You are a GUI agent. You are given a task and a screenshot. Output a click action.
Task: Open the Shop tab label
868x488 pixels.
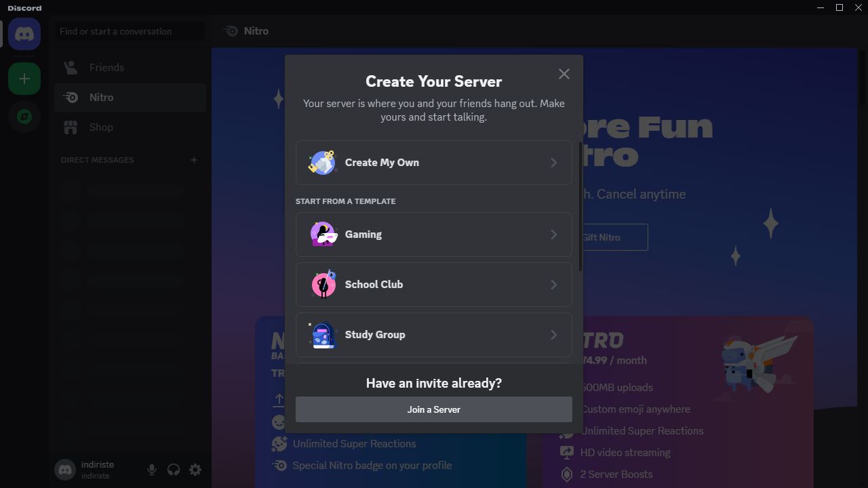click(101, 127)
